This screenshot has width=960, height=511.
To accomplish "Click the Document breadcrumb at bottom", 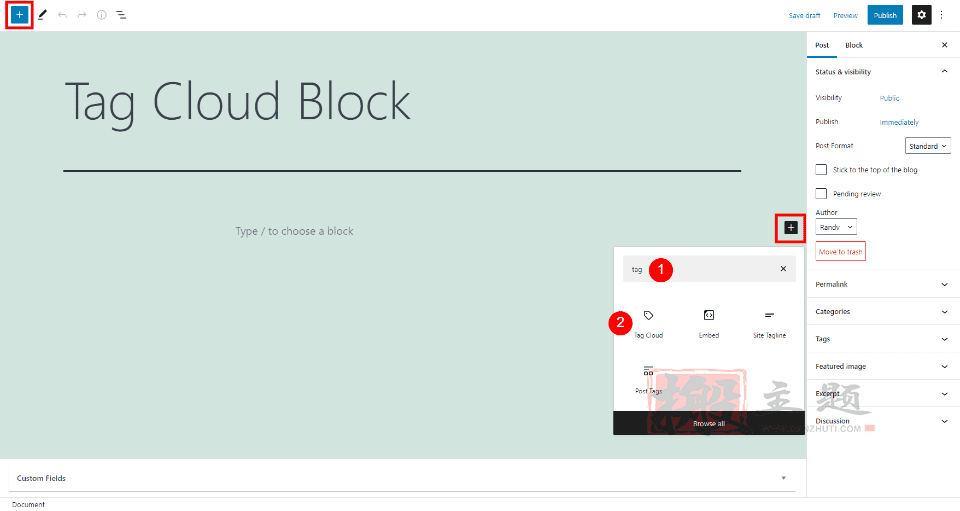I will pos(28,504).
